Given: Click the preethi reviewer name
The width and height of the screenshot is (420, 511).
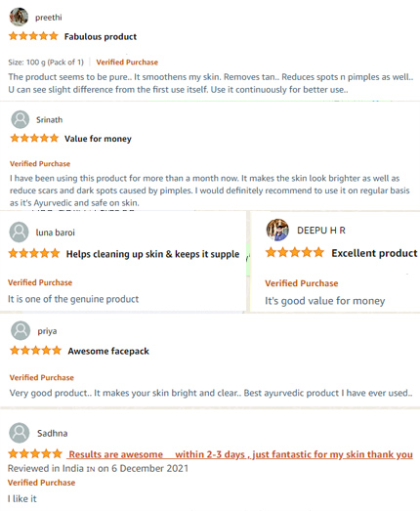Looking at the screenshot, I should tap(49, 18).
